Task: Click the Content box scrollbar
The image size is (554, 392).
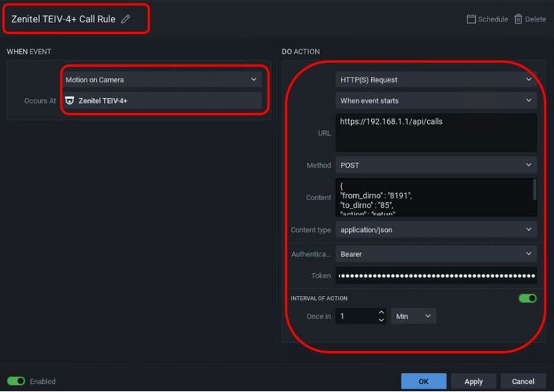Action: coord(534,188)
